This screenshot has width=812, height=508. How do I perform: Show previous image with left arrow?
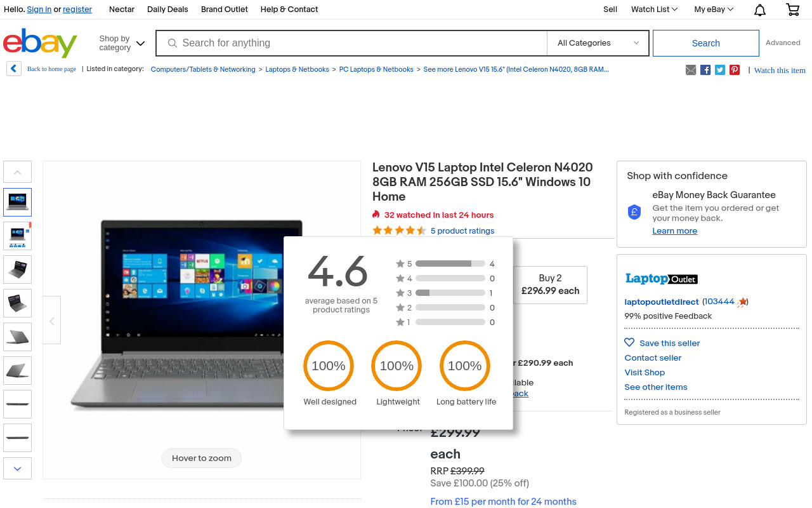52,320
